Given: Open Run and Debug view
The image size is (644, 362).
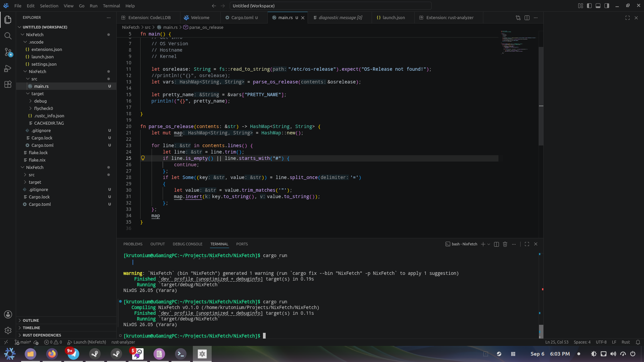Looking at the screenshot, I should point(8,68).
